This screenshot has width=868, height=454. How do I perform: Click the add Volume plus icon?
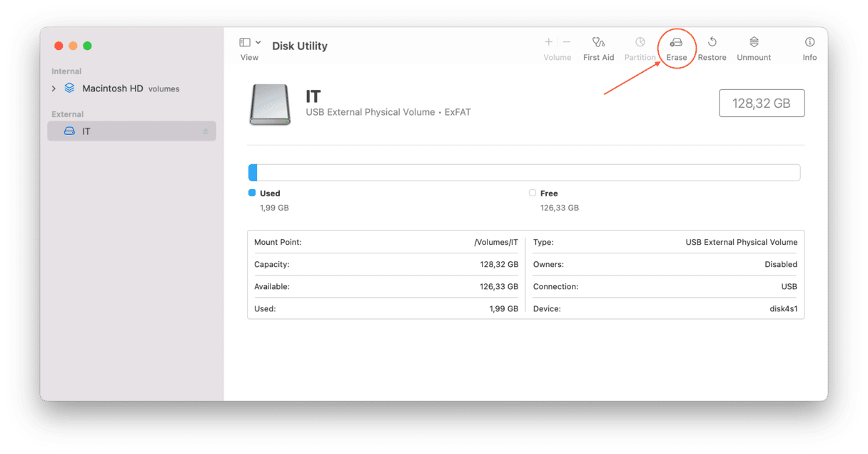click(x=549, y=42)
